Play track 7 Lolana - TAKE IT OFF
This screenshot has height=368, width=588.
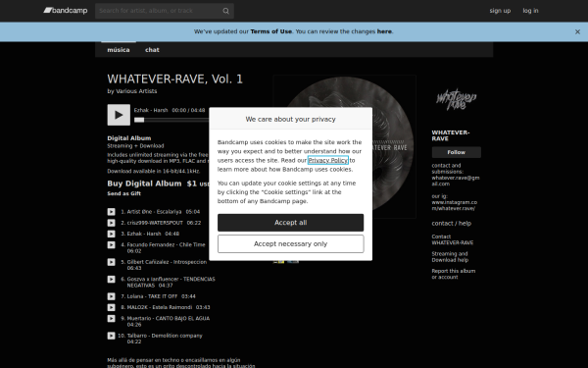tap(112, 296)
